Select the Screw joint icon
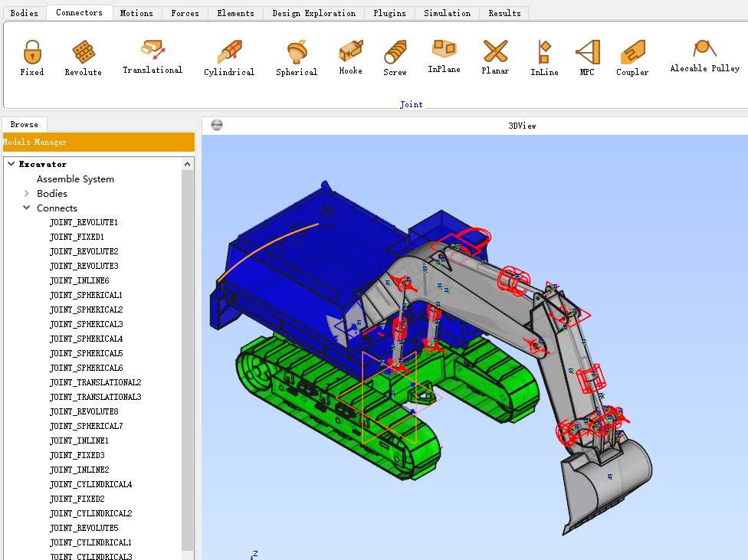This screenshot has height=560, width=748. (x=395, y=57)
